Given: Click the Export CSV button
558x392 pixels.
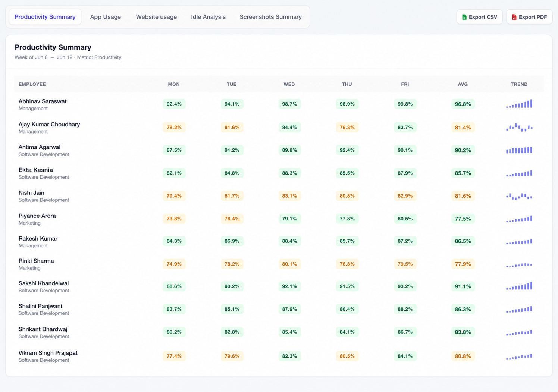Looking at the screenshot, I should [479, 17].
